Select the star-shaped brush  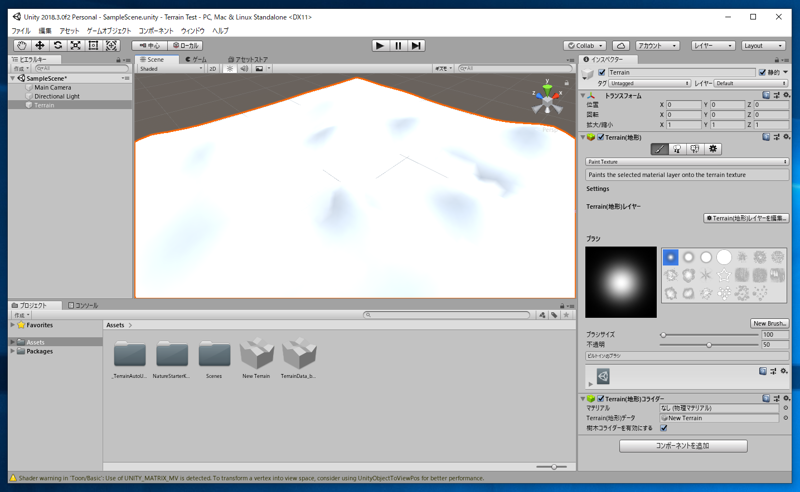point(723,276)
